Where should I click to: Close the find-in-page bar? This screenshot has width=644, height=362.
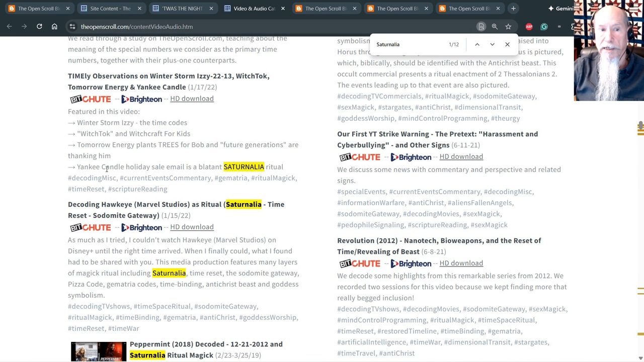click(507, 44)
